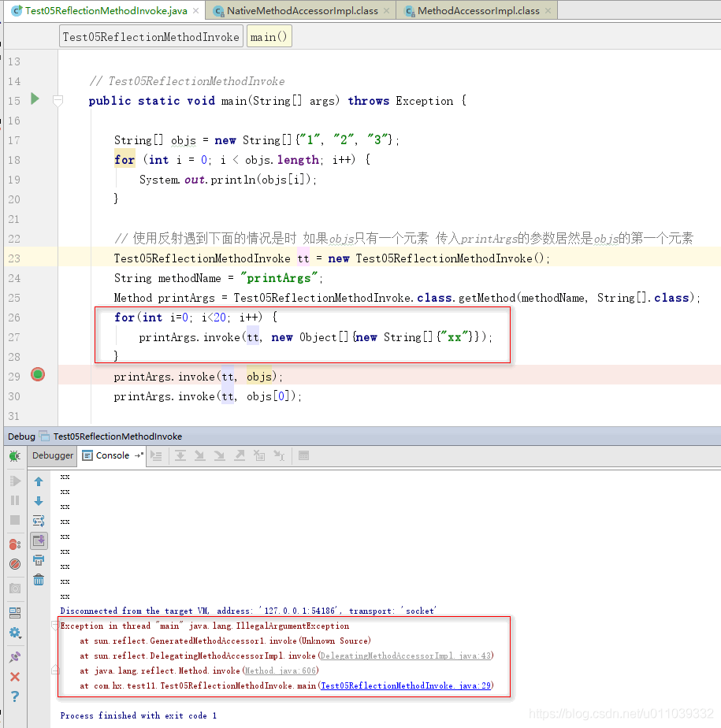
Task: Click Show Execution Point icon
Action: 157,456
